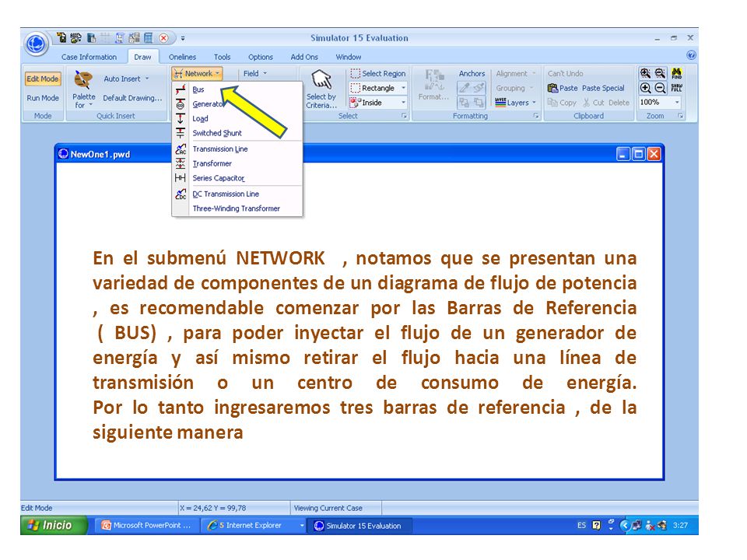Select the Draw ribbon tab
The image size is (747, 560).
[x=142, y=57]
